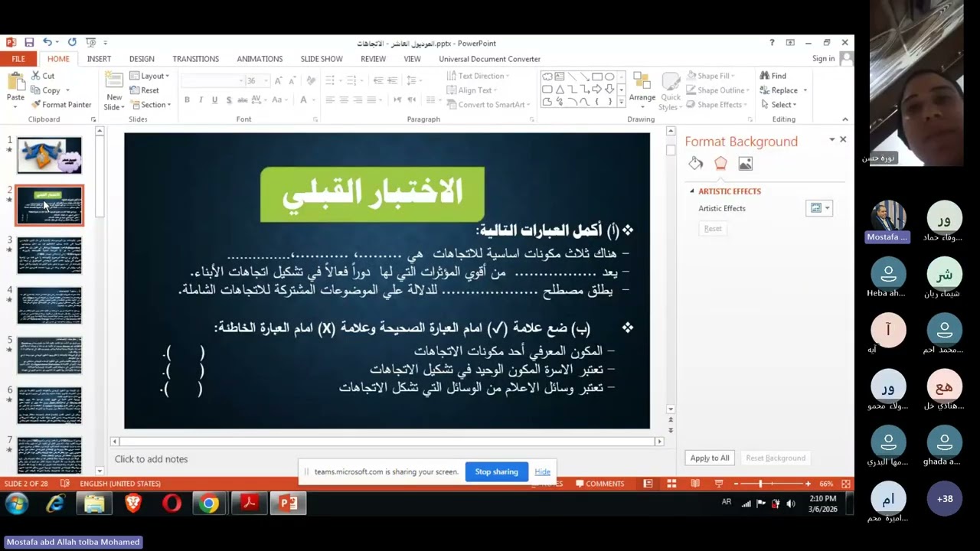Viewport: 980px width, 551px height.
Task: Toggle center text alignment
Action: (344, 100)
